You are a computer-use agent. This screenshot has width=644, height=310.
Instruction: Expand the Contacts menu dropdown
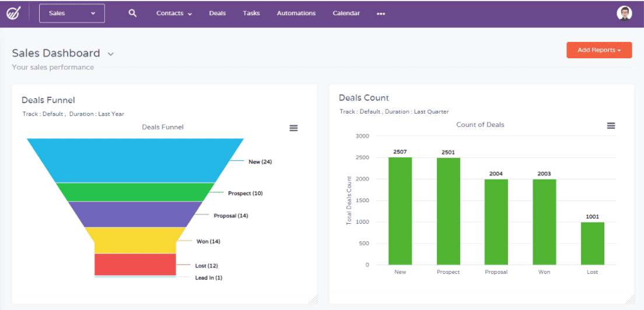174,13
